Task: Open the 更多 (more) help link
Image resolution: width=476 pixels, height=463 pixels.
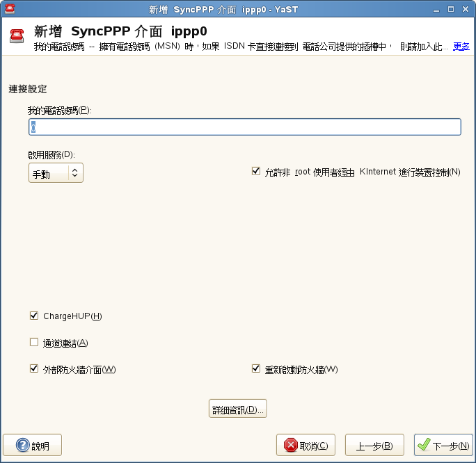Action: click(x=461, y=47)
